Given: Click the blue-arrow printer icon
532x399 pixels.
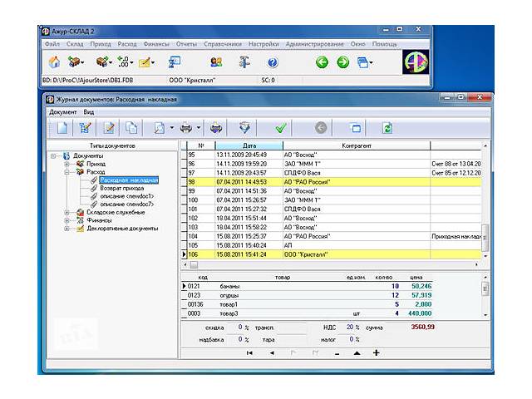Looking at the screenshot, I should [x=216, y=128].
